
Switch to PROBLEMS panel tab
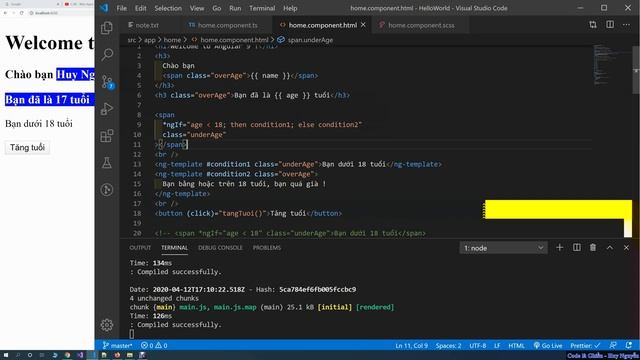[267, 248]
